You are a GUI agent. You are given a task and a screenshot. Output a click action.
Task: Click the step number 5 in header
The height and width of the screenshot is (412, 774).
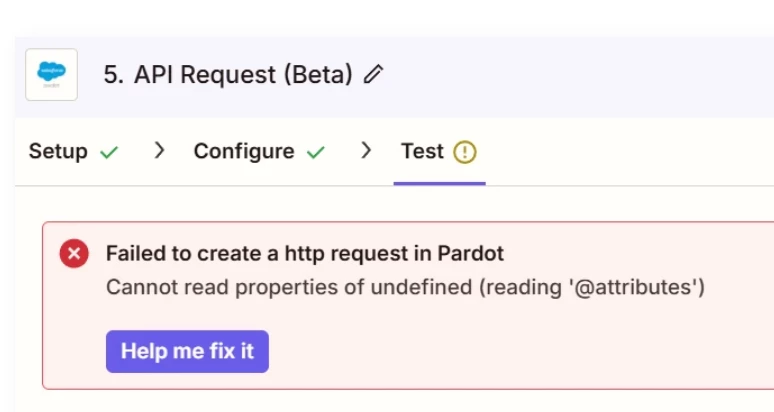[112, 75]
